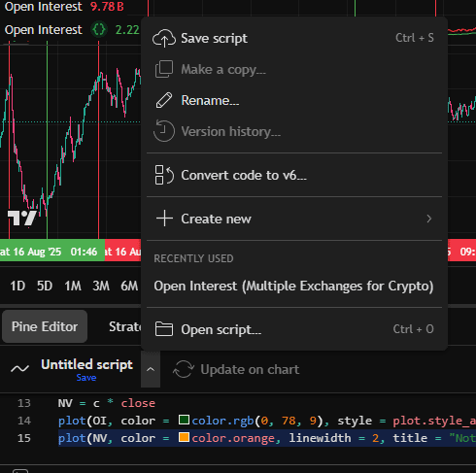Click the Pine source braces icon near Open Interest
This screenshot has height=473, width=476.
pos(99,30)
